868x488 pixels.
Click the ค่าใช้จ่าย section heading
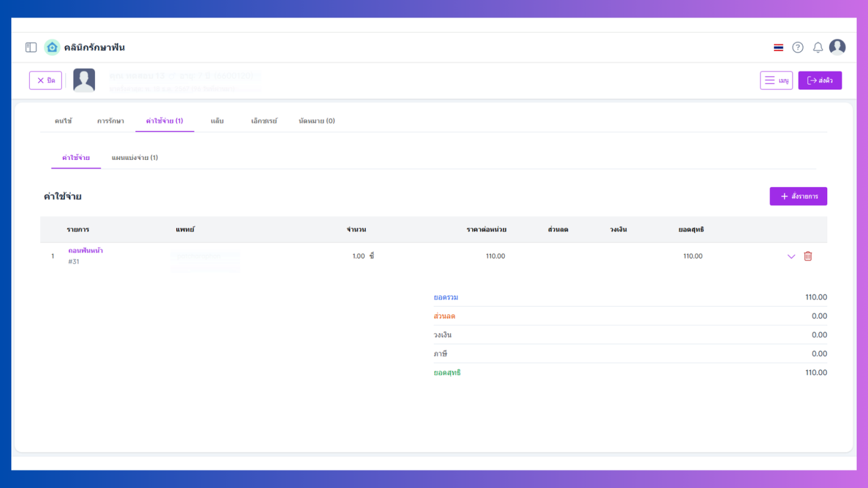point(63,197)
